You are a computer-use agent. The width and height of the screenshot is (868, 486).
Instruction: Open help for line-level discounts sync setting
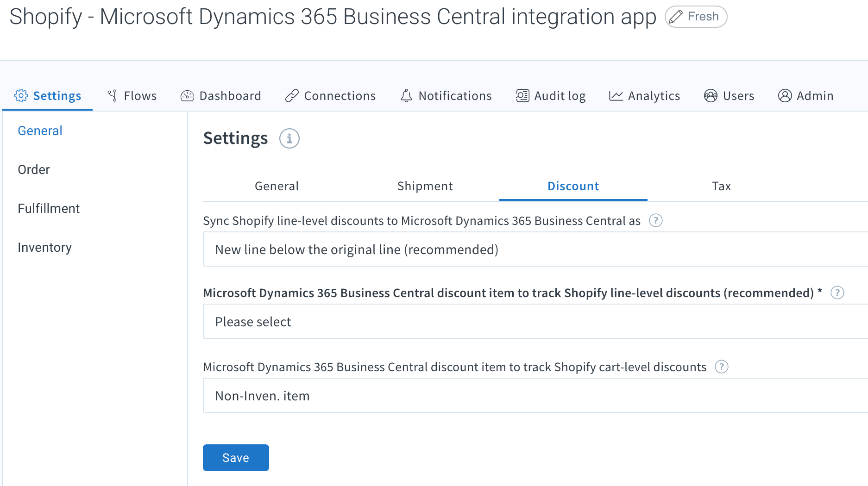pos(655,221)
